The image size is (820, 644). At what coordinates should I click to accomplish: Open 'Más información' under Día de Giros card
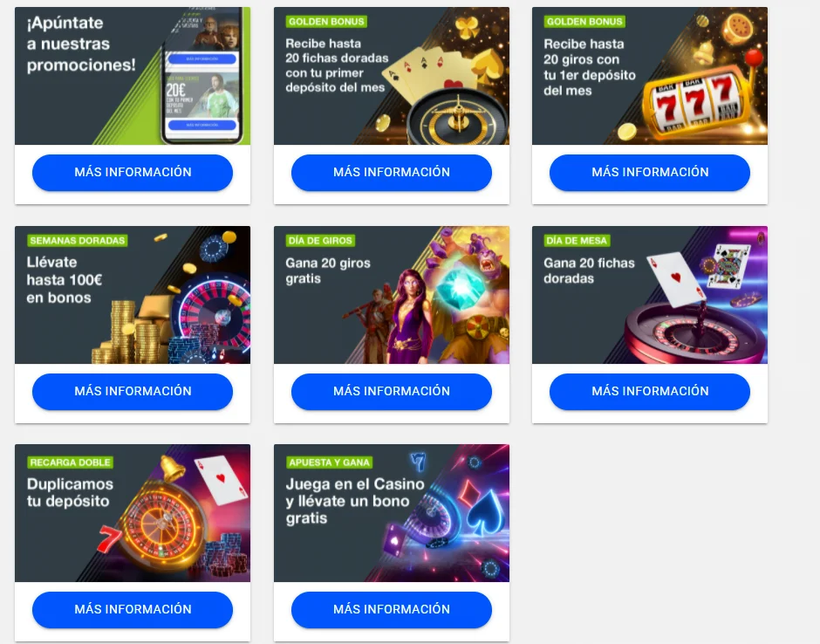click(391, 391)
